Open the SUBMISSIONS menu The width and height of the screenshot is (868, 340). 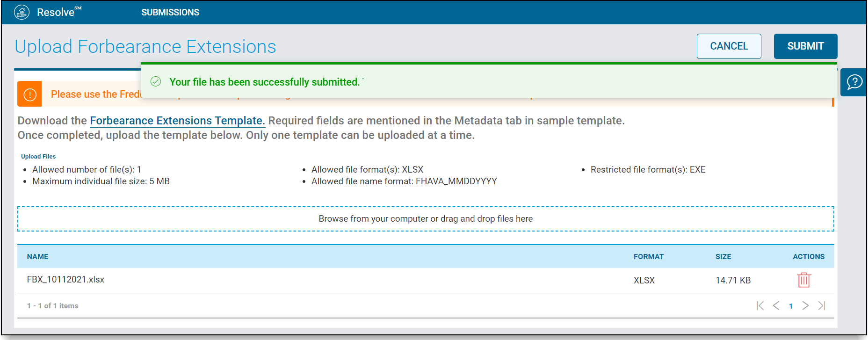170,12
